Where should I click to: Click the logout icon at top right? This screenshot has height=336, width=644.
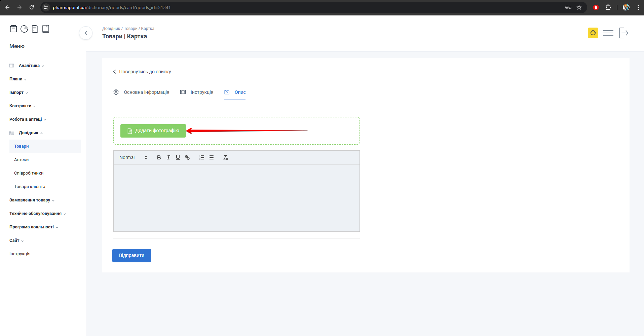623,33
